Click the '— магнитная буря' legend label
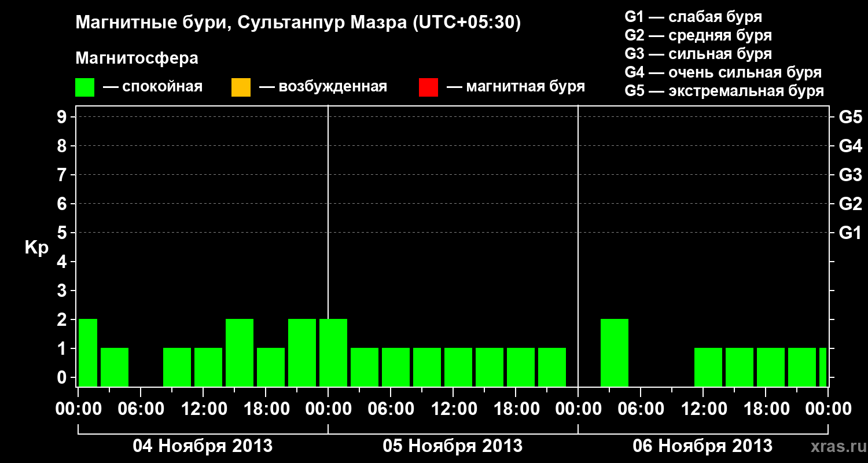 [x=516, y=87]
